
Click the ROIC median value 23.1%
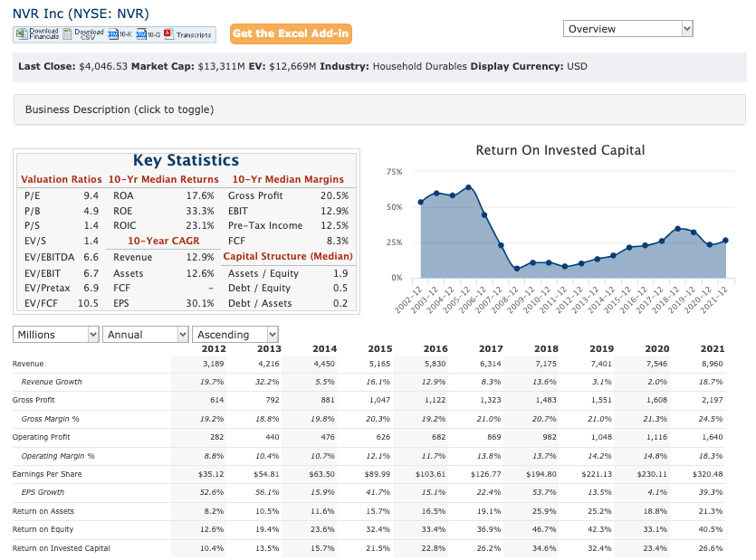pos(200,225)
